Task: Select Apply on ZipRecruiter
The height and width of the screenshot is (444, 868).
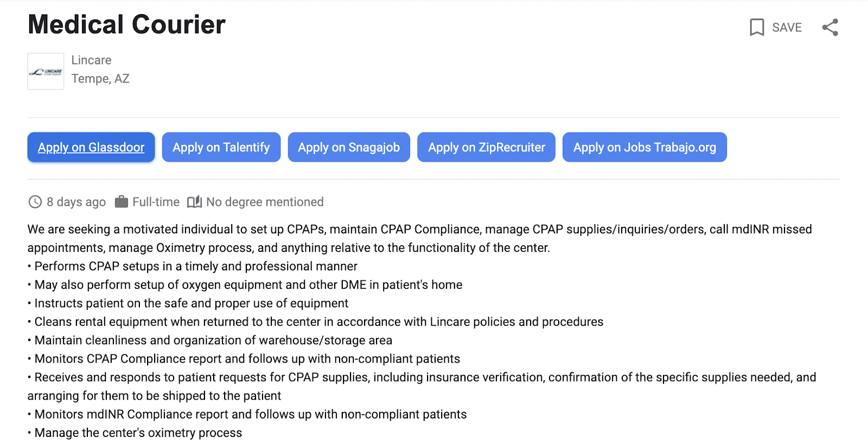Action: coord(486,147)
